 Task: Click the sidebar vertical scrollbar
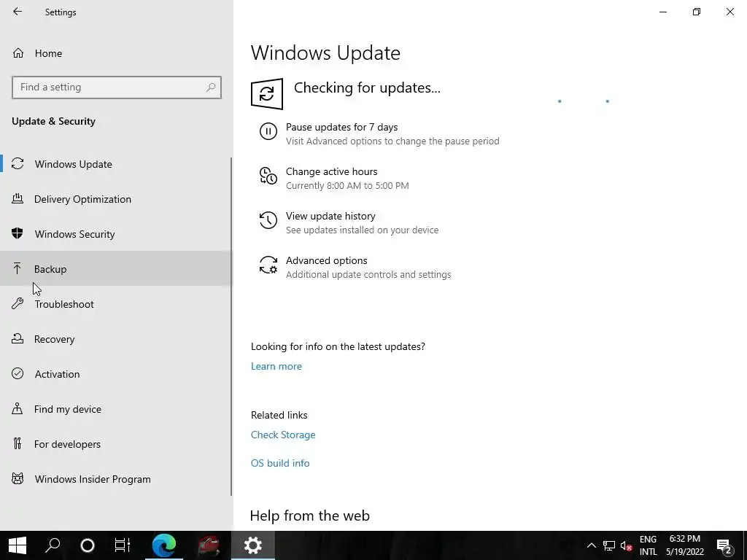pos(231,327)
